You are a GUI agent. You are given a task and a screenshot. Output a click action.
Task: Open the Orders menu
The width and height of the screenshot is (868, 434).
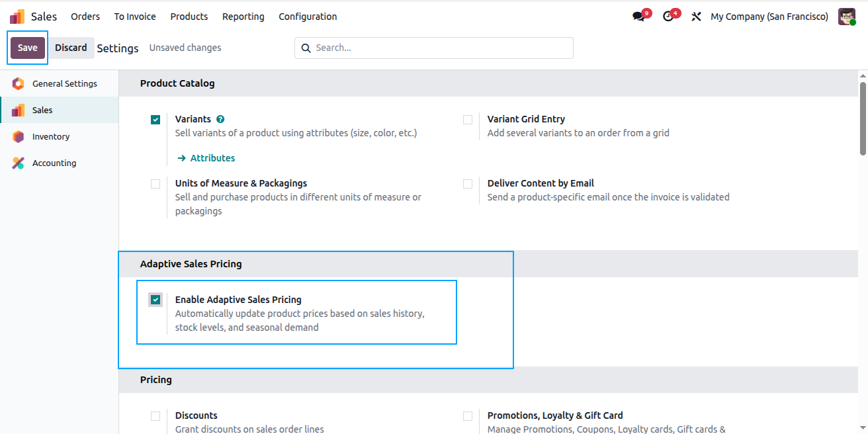(85, 17)
